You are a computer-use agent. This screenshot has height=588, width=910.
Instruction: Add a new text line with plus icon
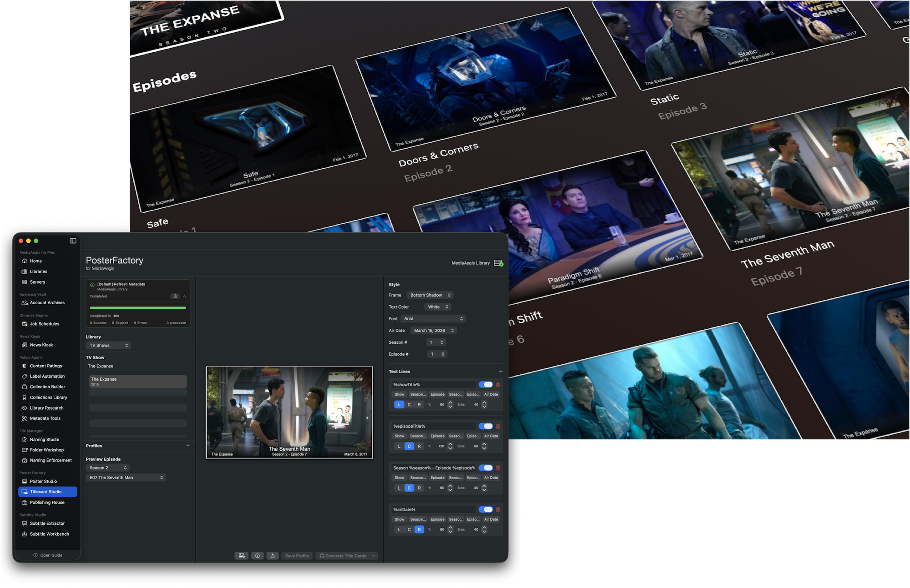coord(501,372)
